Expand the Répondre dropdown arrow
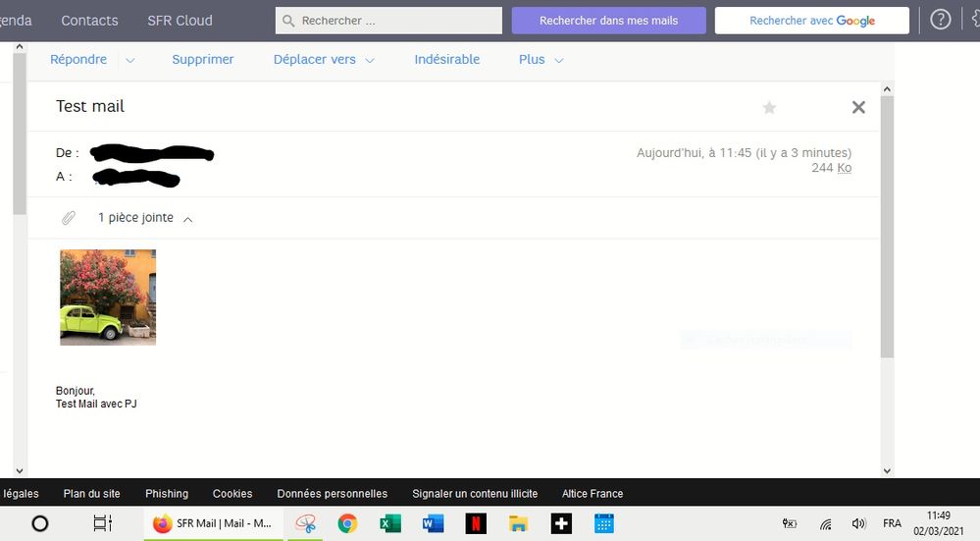 (130, 61)
